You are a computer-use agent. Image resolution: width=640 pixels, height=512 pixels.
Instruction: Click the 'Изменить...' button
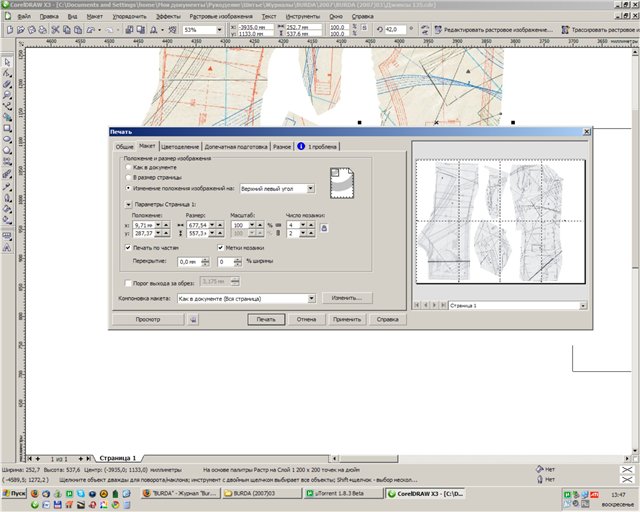(347, 298)
